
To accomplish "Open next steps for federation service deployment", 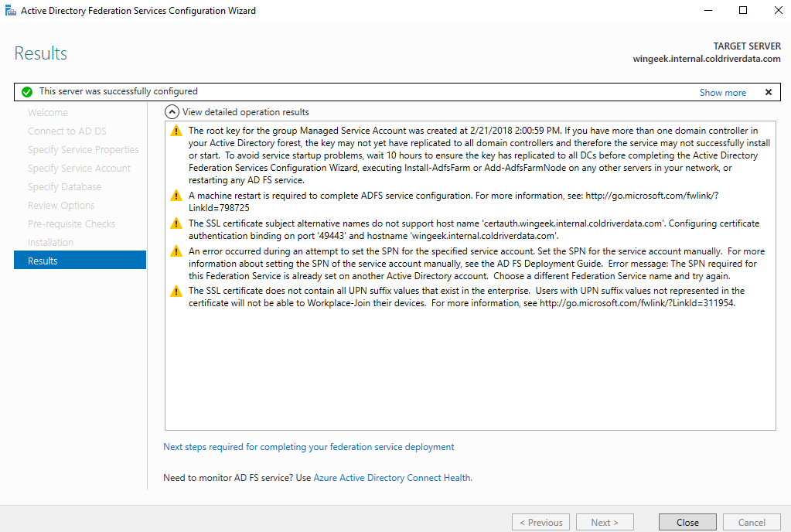I will [309, 447].
